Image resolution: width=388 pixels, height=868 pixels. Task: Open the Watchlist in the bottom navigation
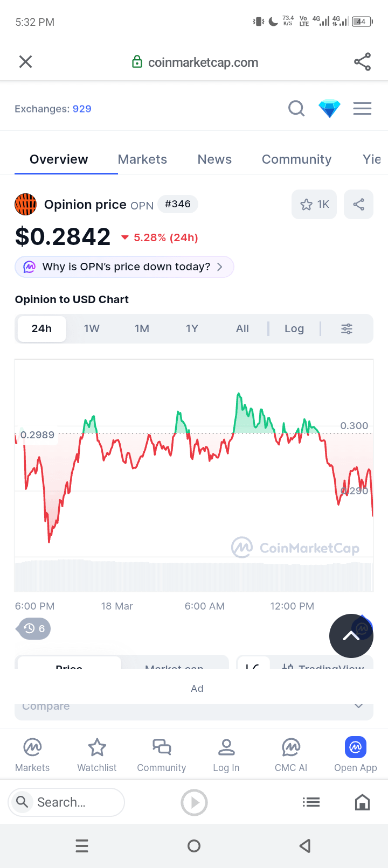97,755
